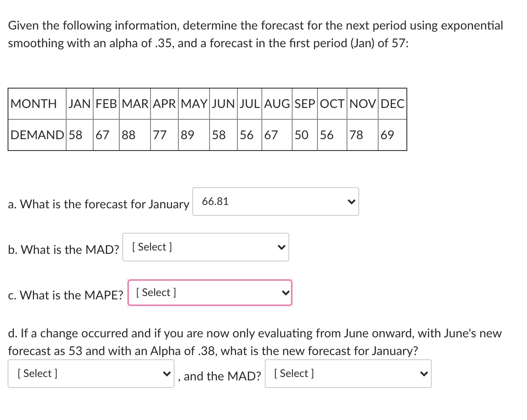Click the chevron on the part d MAD selector
Screen dimensions: 527x420
[x=423, y=373]
